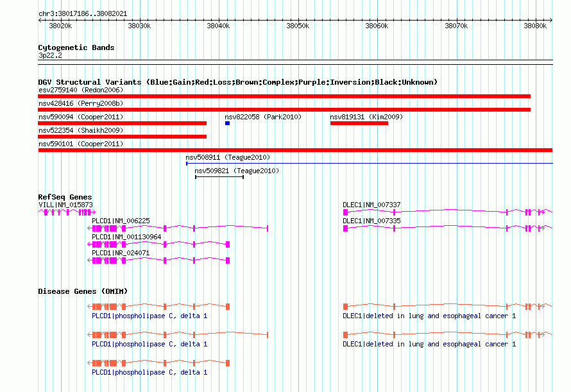
Task: Select the VILL gene exon glyph
Action: [x=67, y=212]
